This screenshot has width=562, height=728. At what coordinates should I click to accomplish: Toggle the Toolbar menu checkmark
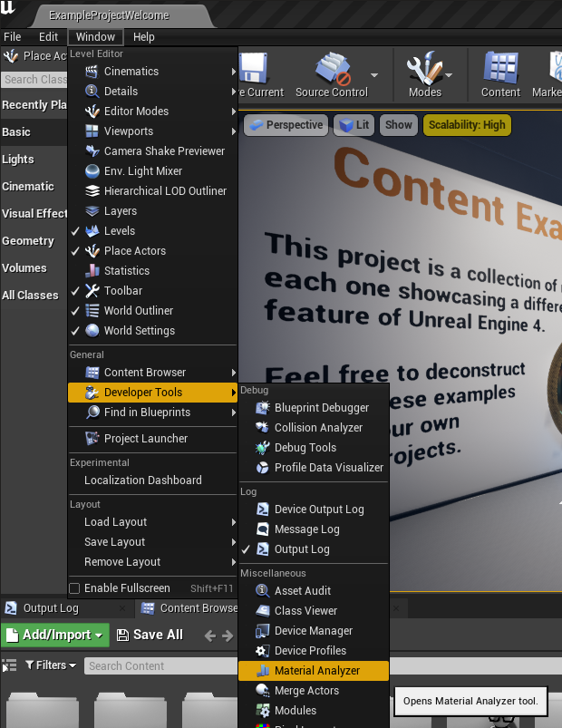point(75,291)
